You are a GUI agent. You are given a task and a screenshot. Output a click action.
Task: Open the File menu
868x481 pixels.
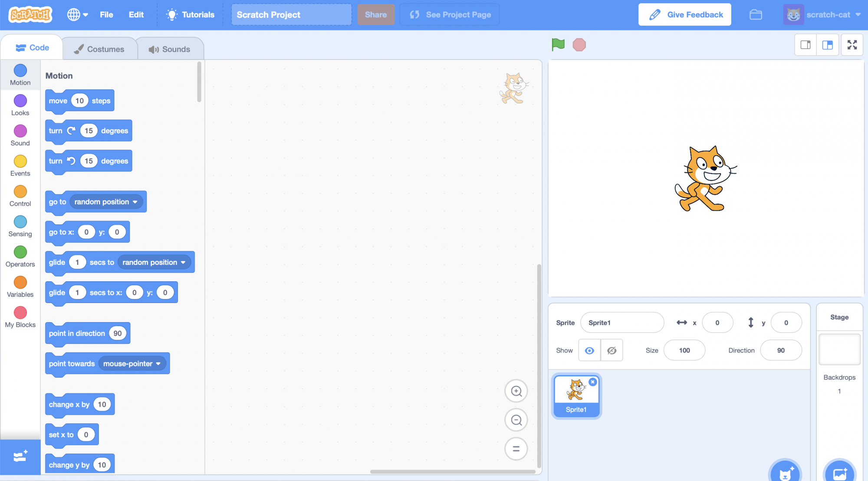(106, 15)
